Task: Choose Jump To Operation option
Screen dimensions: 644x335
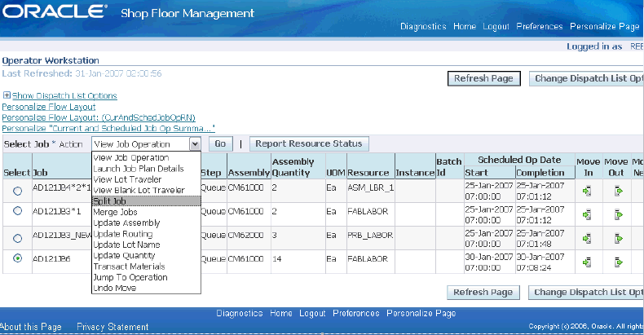Action: (x=146, y=277)
